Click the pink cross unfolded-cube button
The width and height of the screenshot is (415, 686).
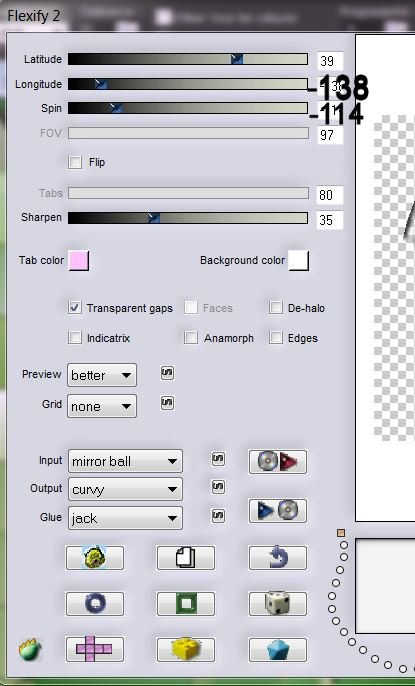click(95, 649)
